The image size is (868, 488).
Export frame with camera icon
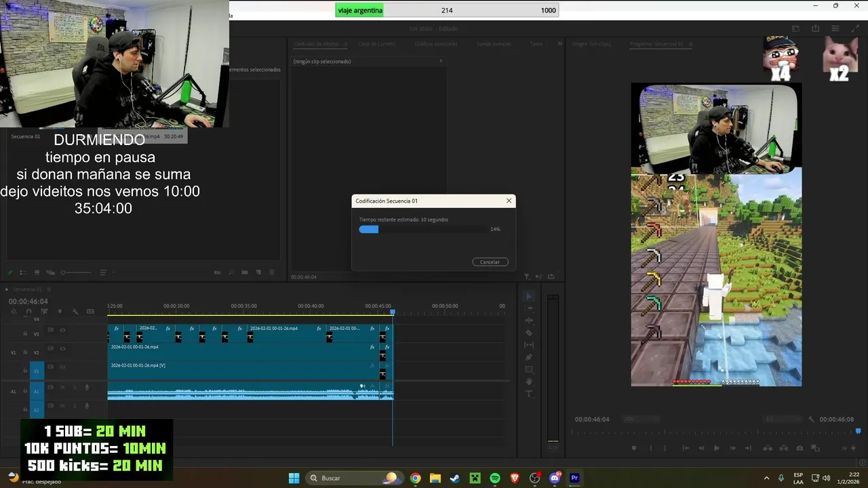tap(800, 448)
